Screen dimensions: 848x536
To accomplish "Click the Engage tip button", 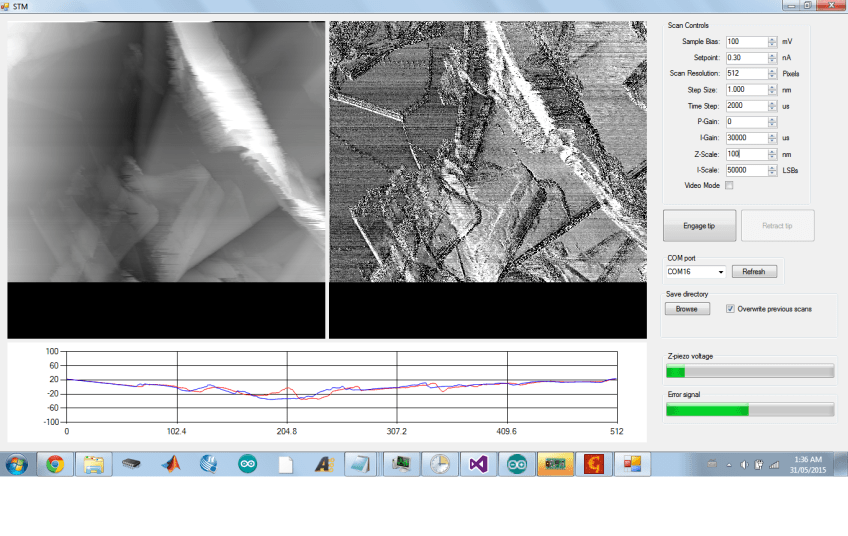I will 700,226.
